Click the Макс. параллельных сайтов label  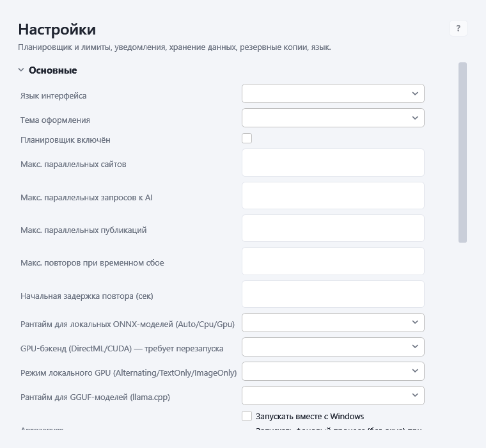point(74,164)
